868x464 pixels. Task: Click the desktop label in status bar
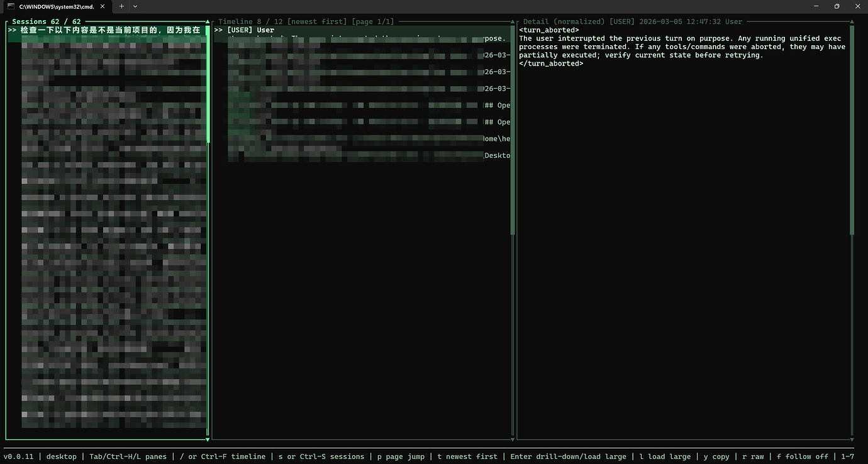pos(62,456)
